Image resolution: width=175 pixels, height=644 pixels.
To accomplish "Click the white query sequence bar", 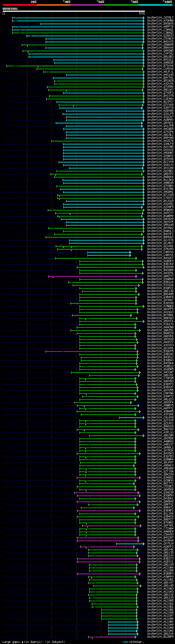I will (x=74, y=11).
